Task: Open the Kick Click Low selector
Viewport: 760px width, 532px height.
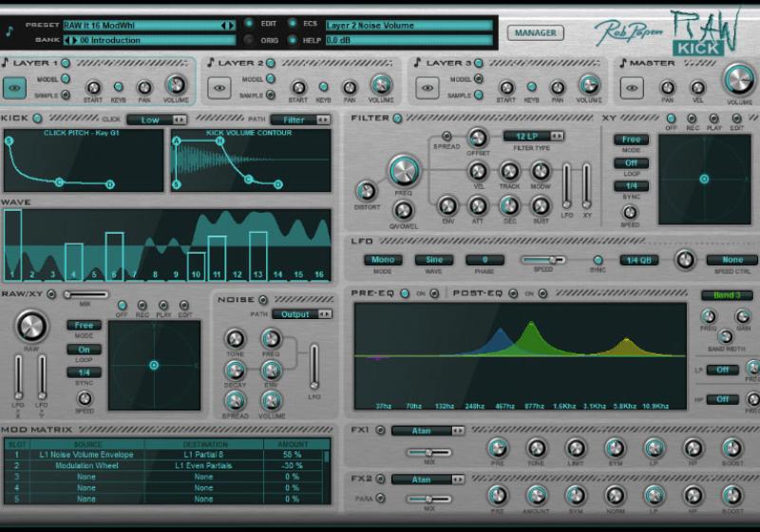Action: coord(157,120)
